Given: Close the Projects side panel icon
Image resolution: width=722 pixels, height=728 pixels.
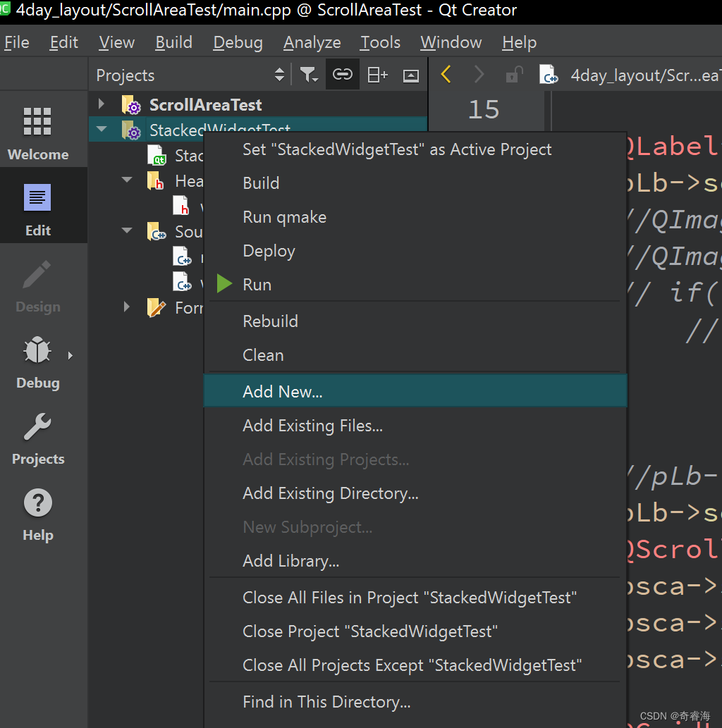Looking at the screenshot, I should [411, 75].
